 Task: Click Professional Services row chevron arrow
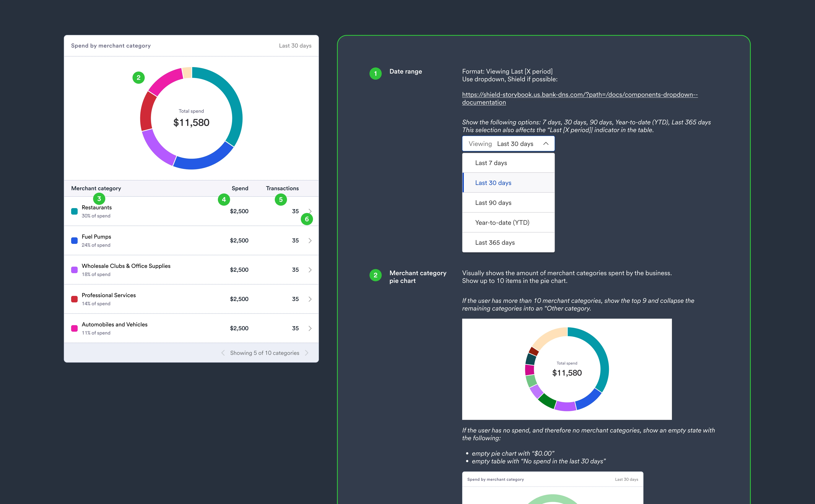point(310,299)
